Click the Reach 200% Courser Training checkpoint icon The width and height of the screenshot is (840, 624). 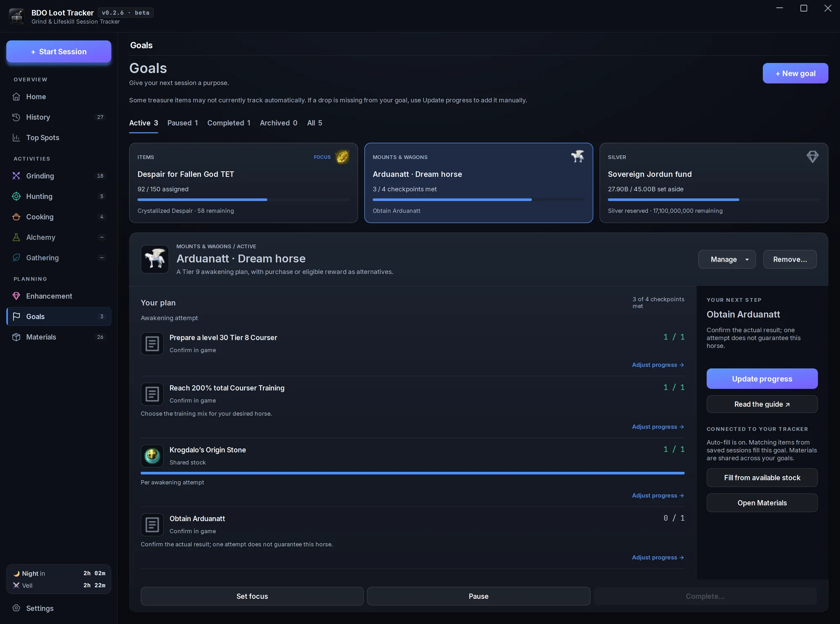[x=152, y=394]
